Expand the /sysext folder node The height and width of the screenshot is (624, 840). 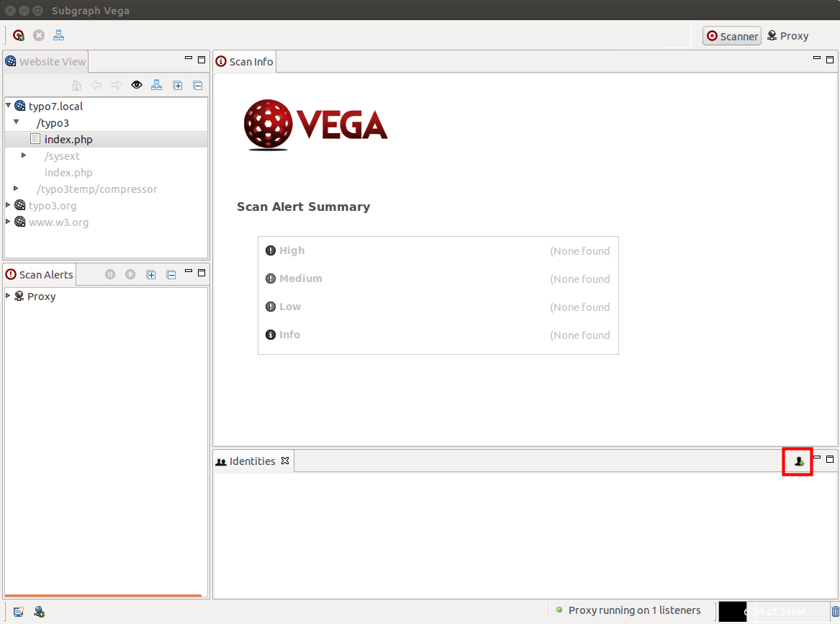point(24,155)
